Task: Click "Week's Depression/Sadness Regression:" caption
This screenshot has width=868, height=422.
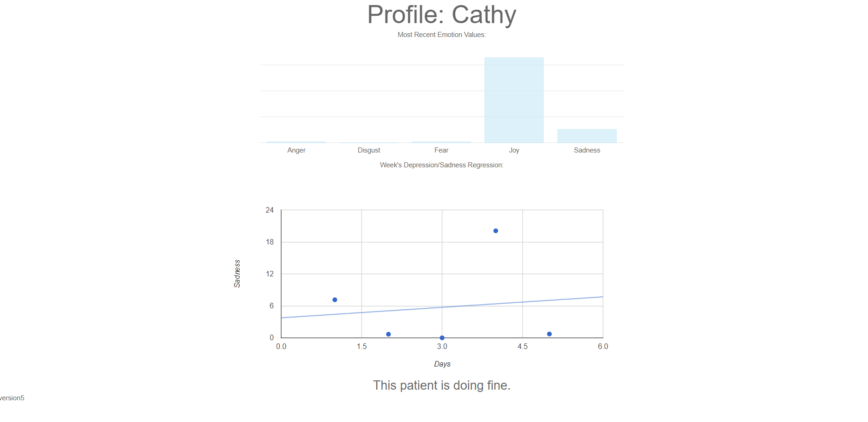Action: [x=442, y=165]
